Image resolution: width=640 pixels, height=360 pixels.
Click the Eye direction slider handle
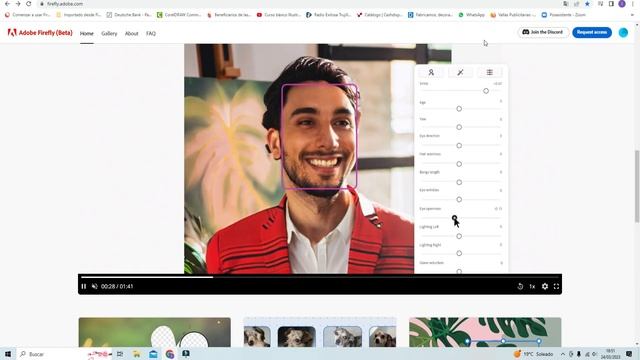(459, 146)
